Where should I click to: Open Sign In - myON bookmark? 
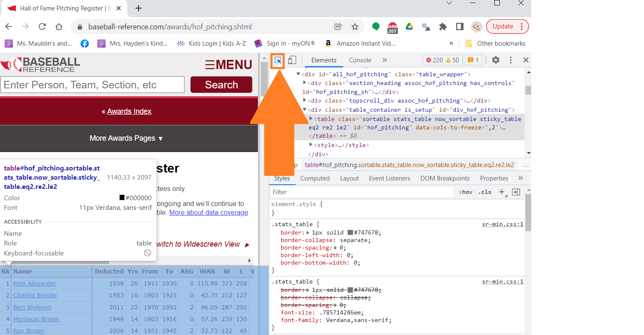click(x=285, y=43)
